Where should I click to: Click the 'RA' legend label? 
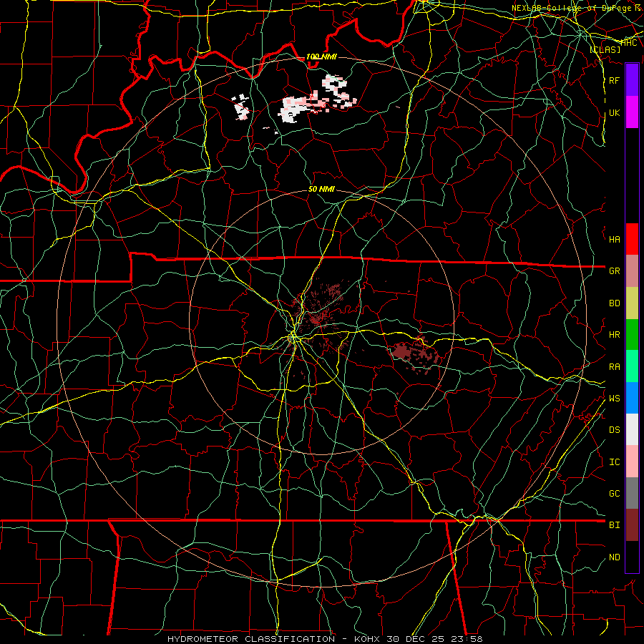(x=614, y=366)
